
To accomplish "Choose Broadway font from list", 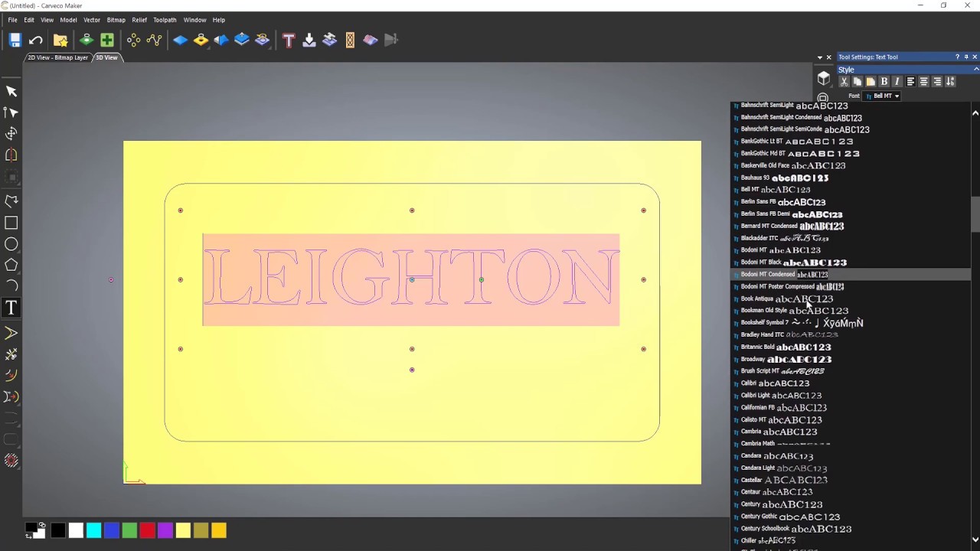I will 851,359.
